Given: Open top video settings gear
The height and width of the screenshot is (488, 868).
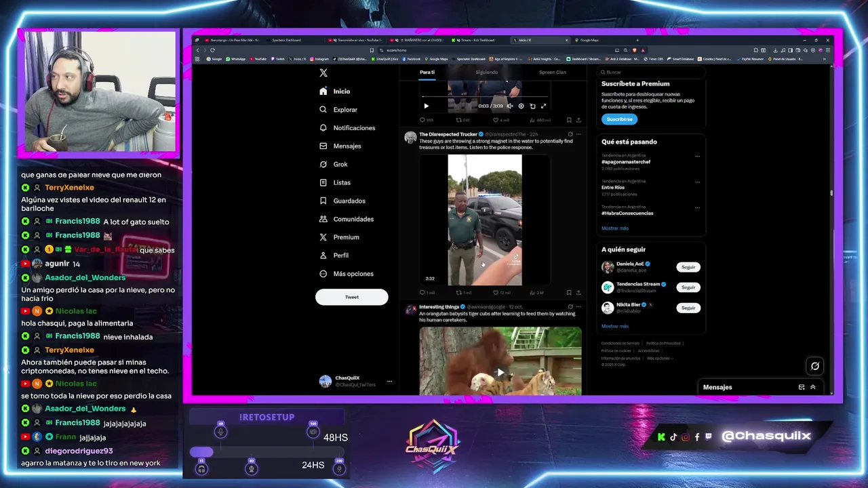Looking at the screenshot, I should tap(521, 106).
